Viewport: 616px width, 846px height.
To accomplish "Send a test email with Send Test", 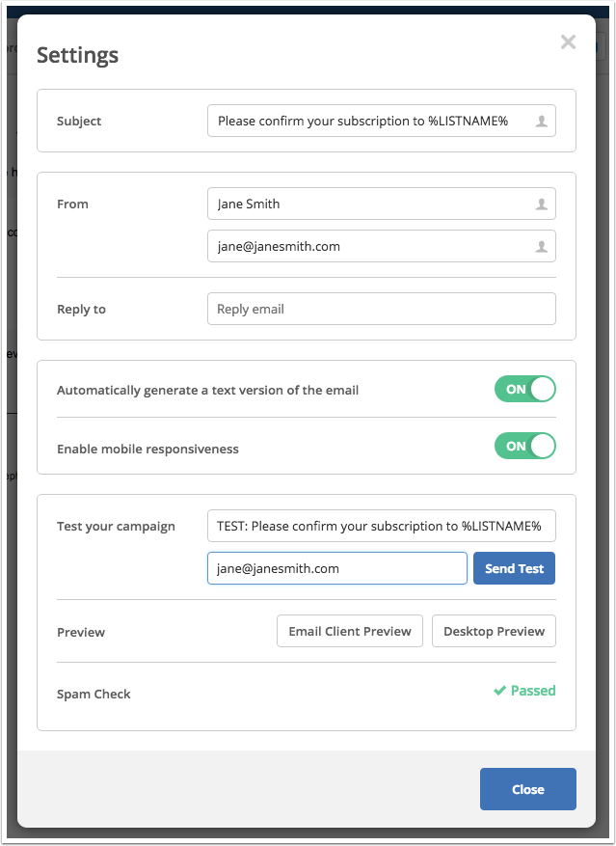I will [514, 568].
